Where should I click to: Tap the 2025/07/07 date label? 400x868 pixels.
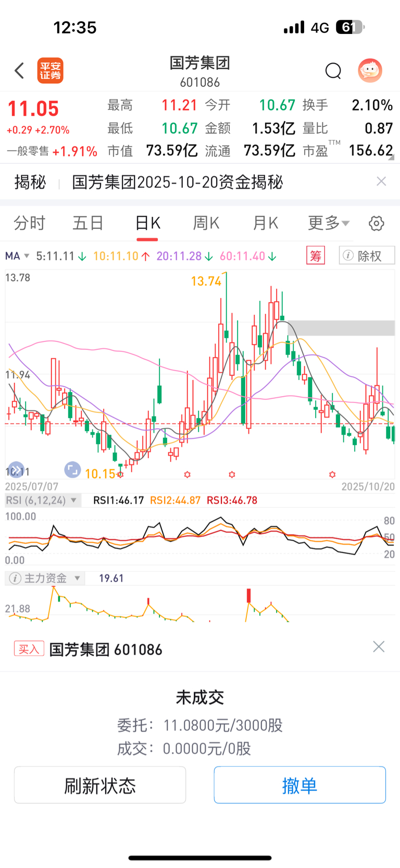[x=32, y=486]
